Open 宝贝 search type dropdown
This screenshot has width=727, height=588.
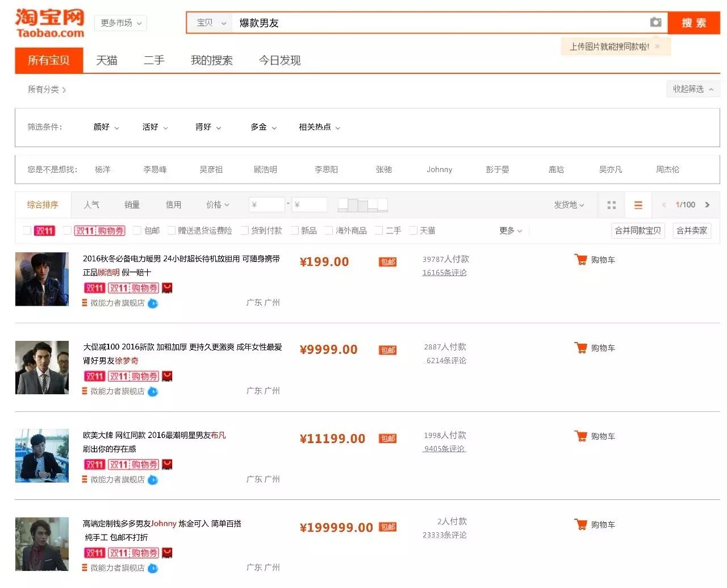tap(210, 23)
